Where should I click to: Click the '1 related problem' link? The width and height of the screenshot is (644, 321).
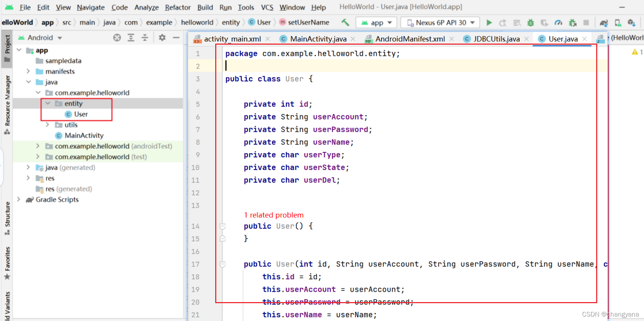pos(274,215)
